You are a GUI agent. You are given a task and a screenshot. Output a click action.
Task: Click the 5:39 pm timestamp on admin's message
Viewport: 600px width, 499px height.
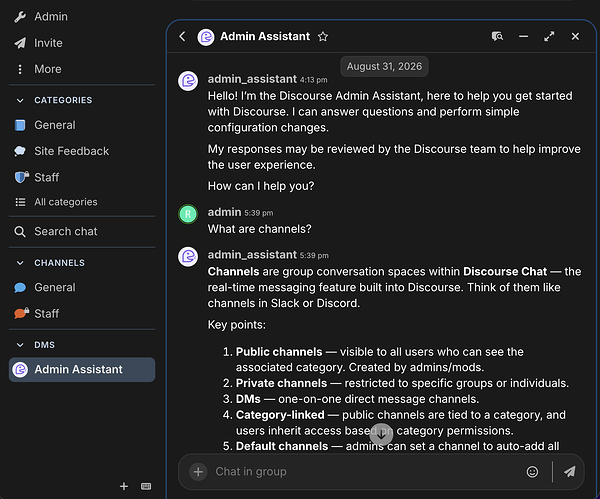coord(259,213)
